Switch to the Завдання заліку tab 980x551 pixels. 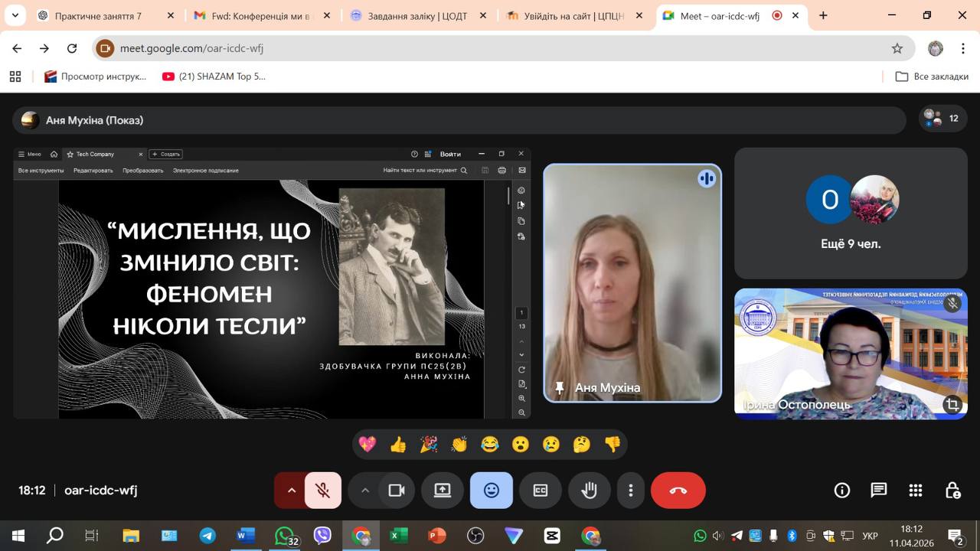(x=417, y=15)
